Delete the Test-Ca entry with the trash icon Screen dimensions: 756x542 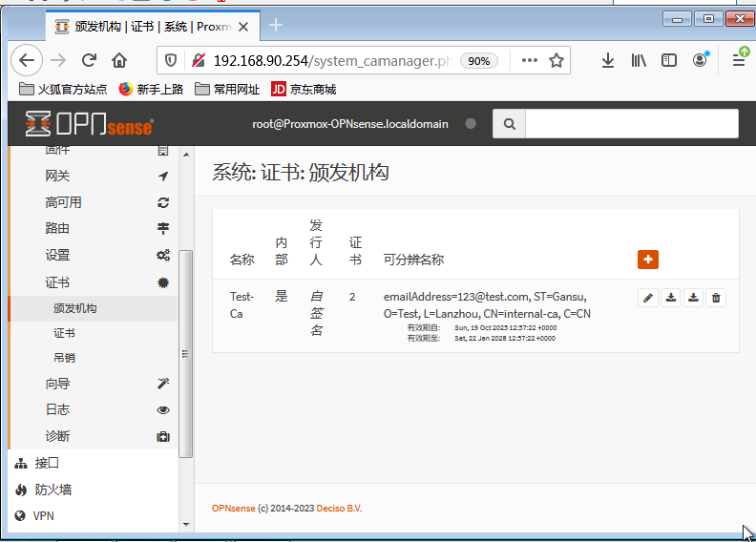[717, 298]
